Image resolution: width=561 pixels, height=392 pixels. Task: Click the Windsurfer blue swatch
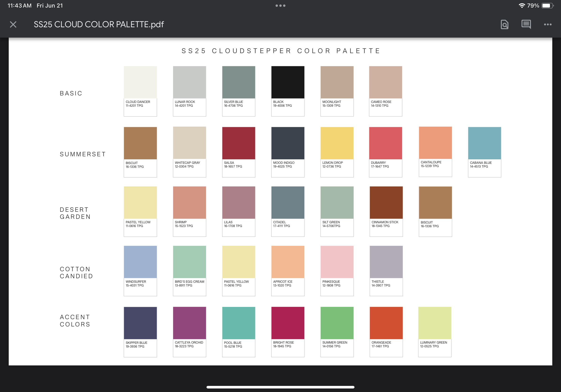click(x=140, y=262)
